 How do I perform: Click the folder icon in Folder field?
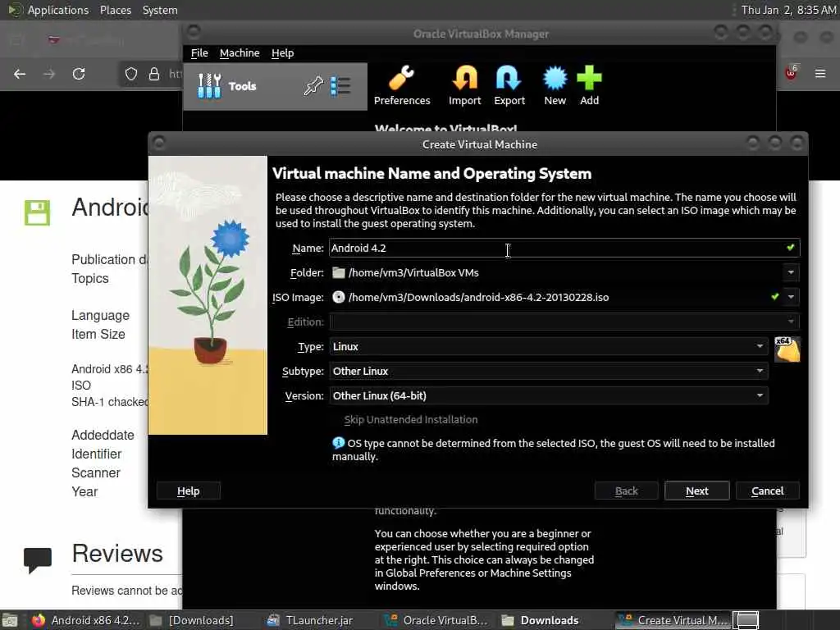pos(339,272)
